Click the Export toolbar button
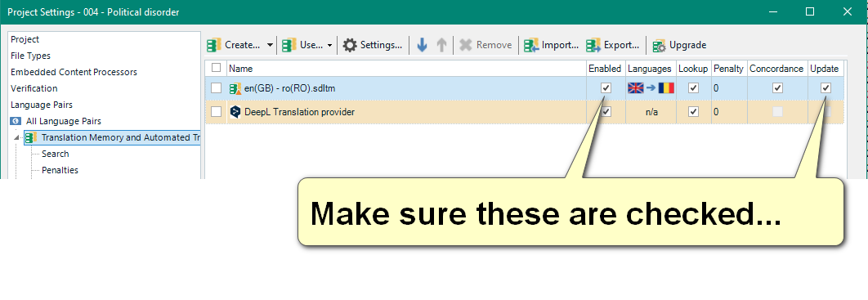The height and width of the screenshot is (300, 868). click(613, 46)
